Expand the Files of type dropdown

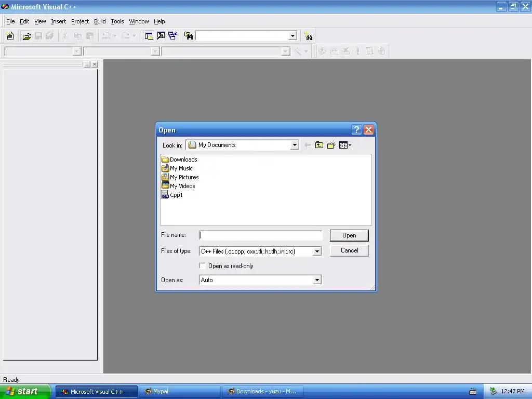click(317, 251)
